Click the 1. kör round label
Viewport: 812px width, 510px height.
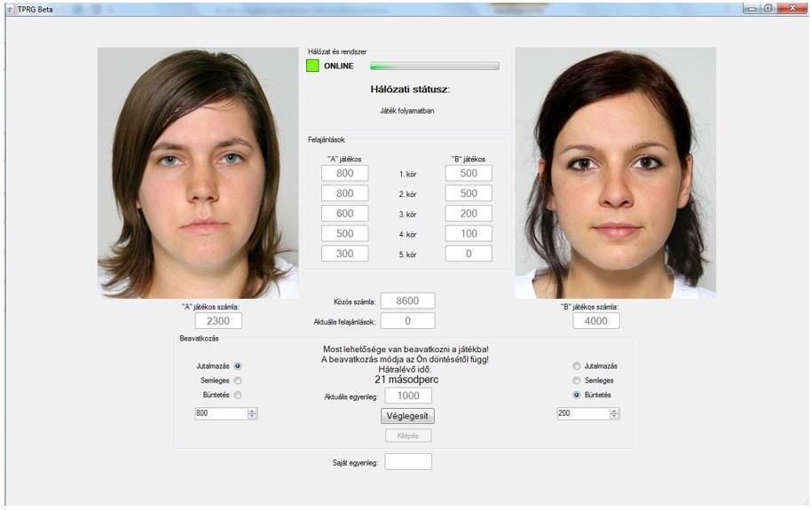pyautogui.click(x=407, y=175)
